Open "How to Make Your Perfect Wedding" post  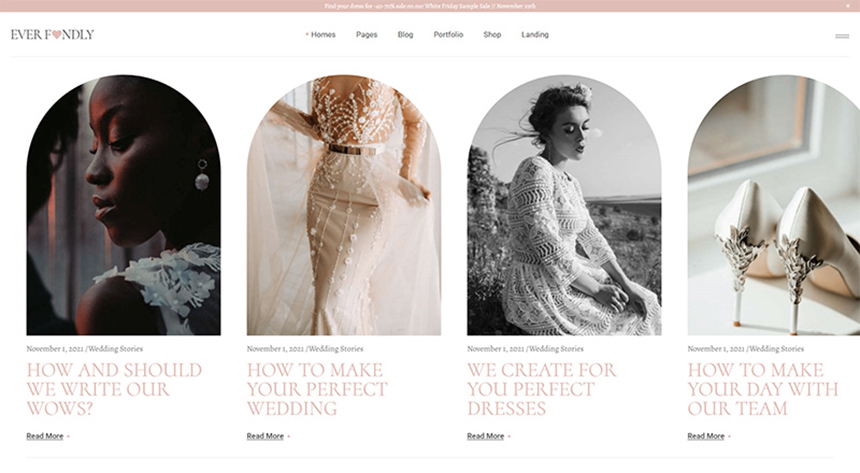(x=317, y=389)
